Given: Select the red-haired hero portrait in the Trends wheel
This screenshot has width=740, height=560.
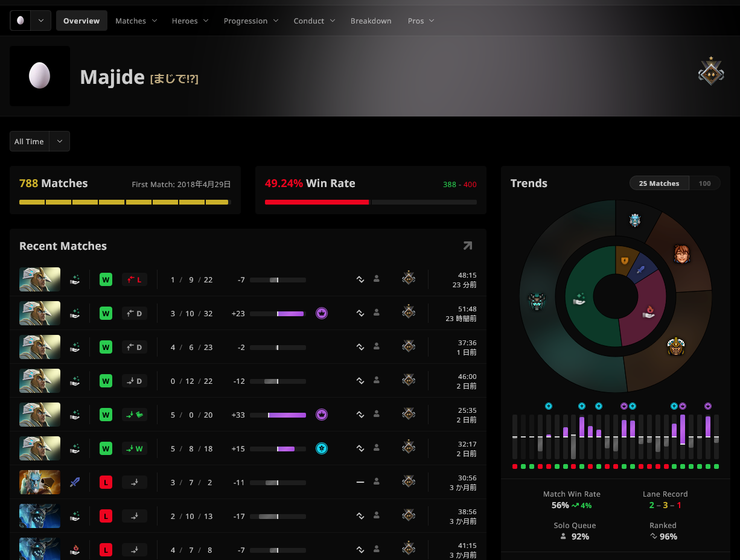Looking at the screenshot, I should pyautogui.click(x=681, y=255).
